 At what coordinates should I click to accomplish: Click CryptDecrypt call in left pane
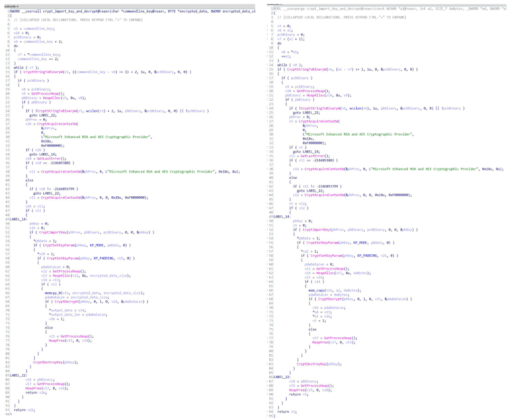(66, 302)
